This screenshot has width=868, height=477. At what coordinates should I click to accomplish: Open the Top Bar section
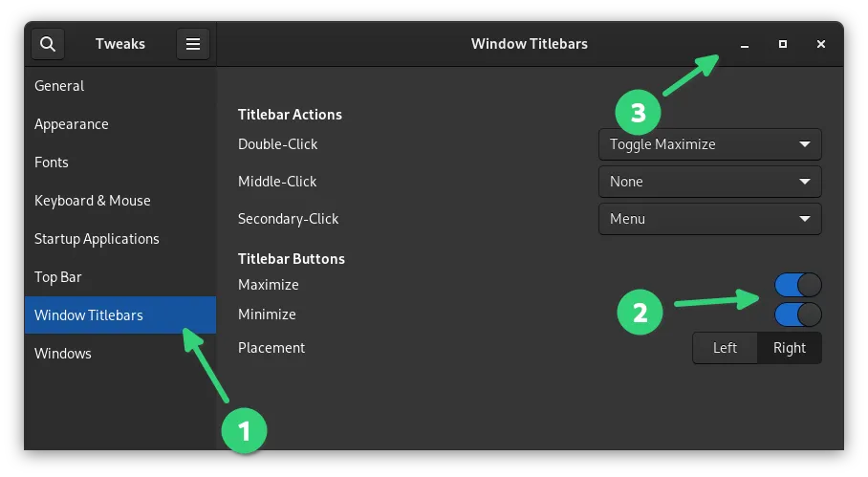tap(58, 277)
